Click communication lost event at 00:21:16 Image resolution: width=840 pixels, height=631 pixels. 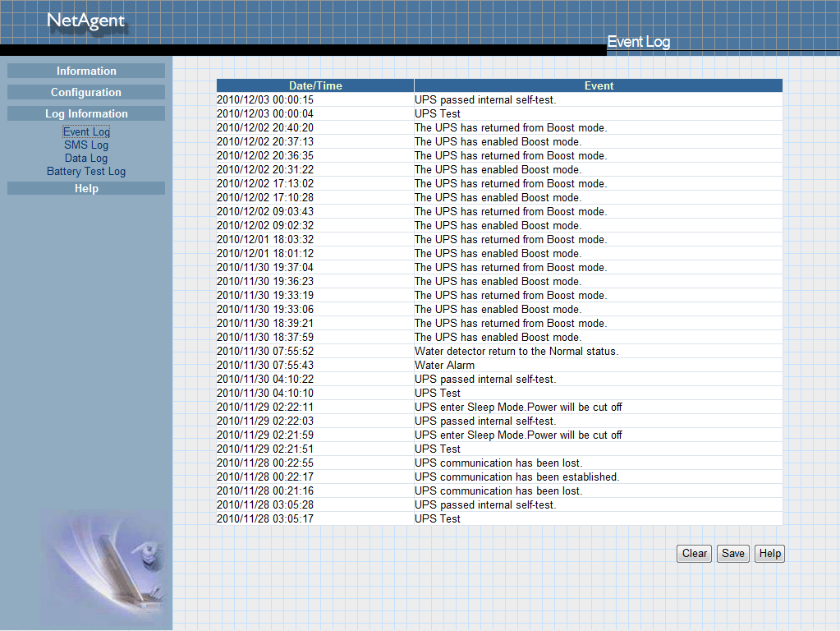[x=498, y=491]
